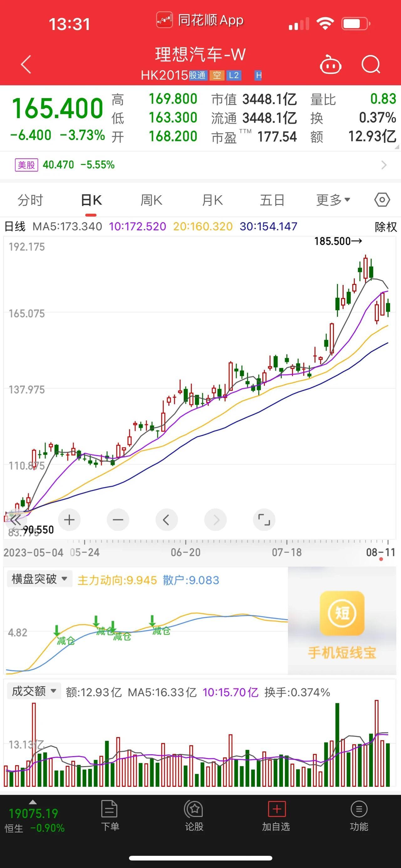Tap the H badge beside L2
Viewport: 401px width, 868px height.
click(x=258, y=75)
